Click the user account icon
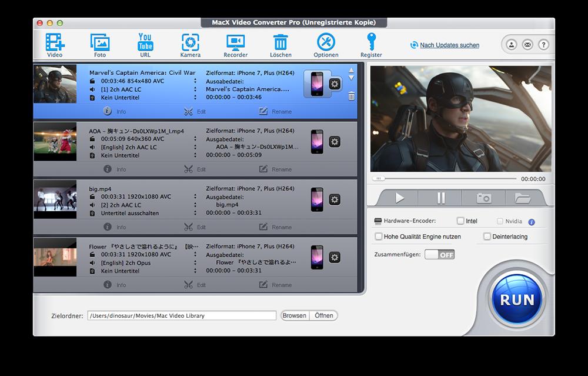Viewport: 588px width, 376px height. 511,45
